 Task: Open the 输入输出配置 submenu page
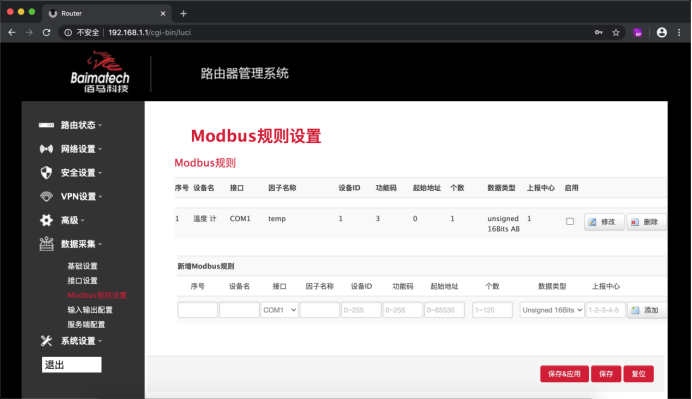click(90, 310)
